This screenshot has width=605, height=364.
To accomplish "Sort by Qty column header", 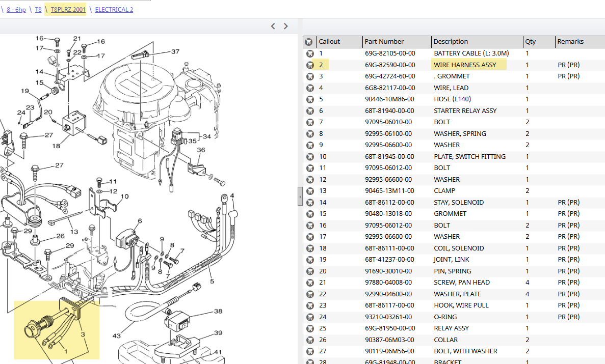I will tap(539, 42).
